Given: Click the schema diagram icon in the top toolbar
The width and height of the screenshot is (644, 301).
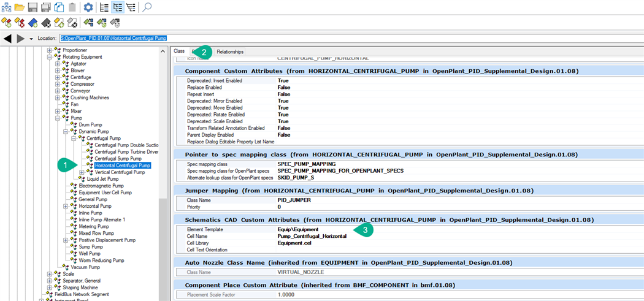Looking at the screenshot, I should (6, 7).
